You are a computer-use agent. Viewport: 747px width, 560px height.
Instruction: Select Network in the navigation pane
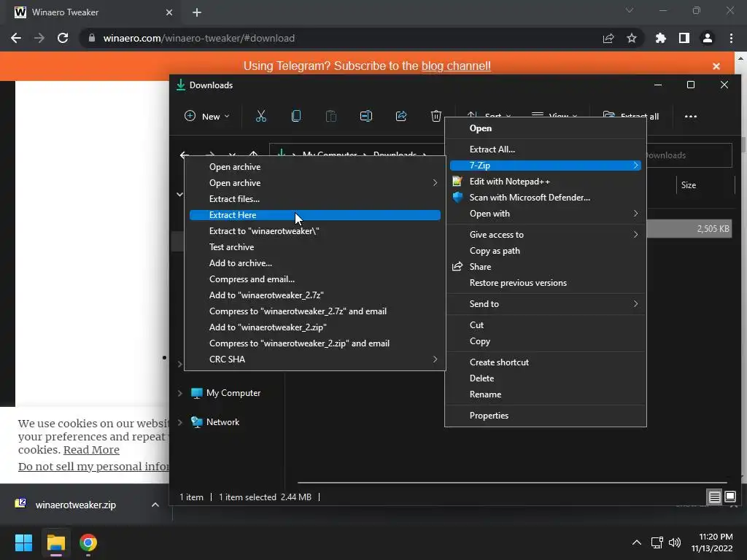222,422
